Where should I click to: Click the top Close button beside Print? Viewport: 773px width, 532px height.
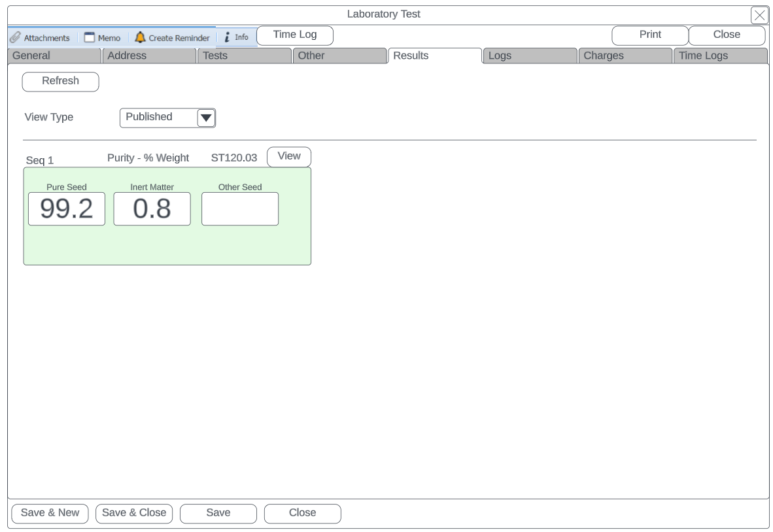(727, 35)
